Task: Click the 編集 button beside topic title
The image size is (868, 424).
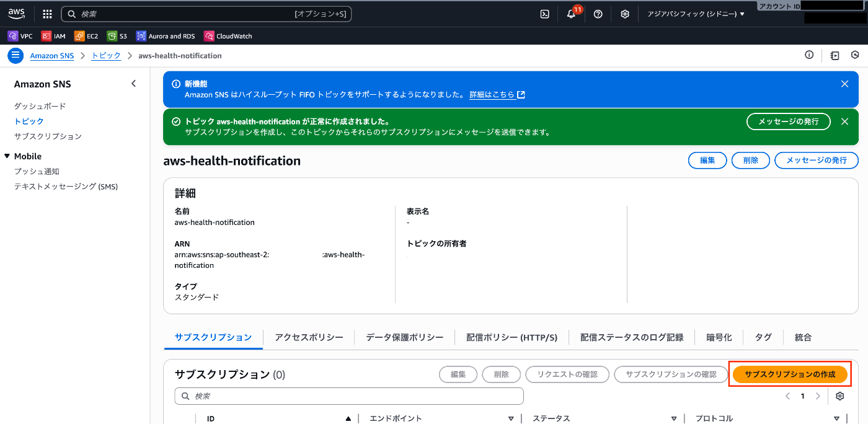Action: pyautogui.click(x=707, y=160)
